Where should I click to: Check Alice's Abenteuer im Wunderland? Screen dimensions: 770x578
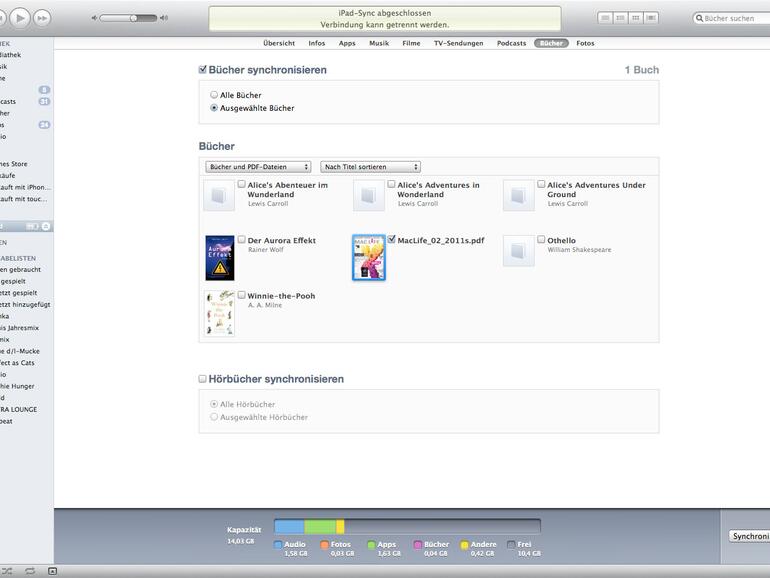tap(242, 184)
